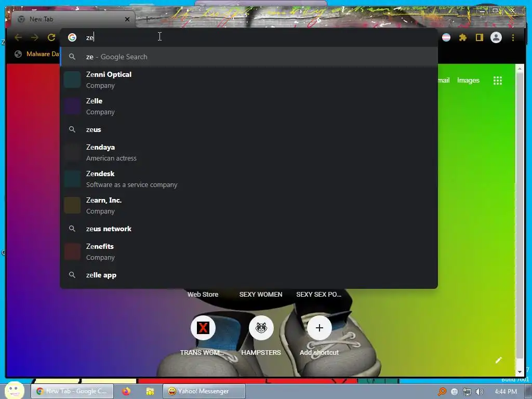Viewport: 532px width, 399px height.
Task: Select the 'ze - Google Search' suggestion
Action: click(x=249, y=57)
